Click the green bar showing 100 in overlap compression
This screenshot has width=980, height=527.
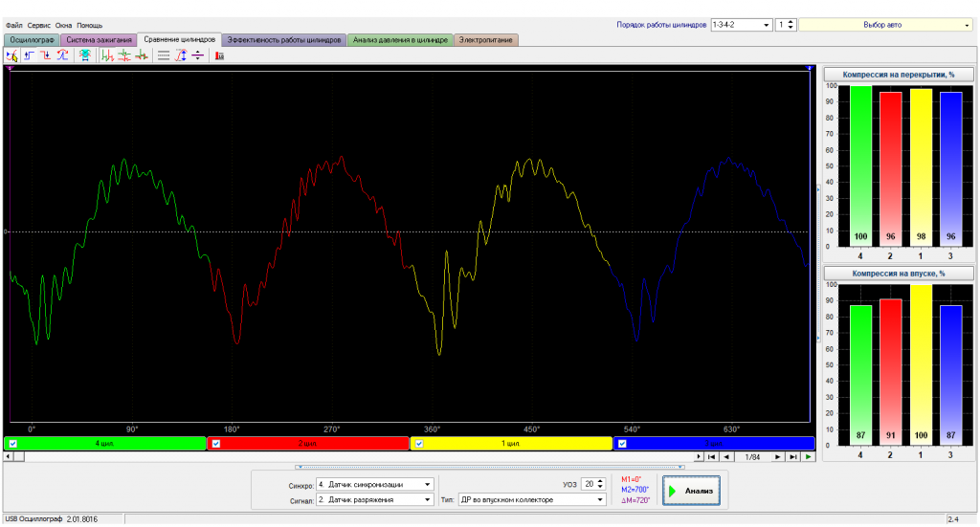(x=860, y=166)
